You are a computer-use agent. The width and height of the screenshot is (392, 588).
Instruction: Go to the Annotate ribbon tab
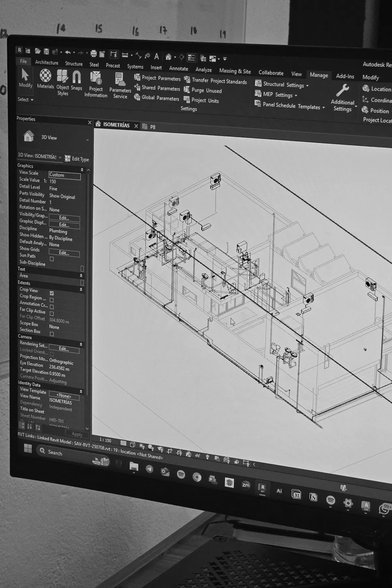click(179, 69)
